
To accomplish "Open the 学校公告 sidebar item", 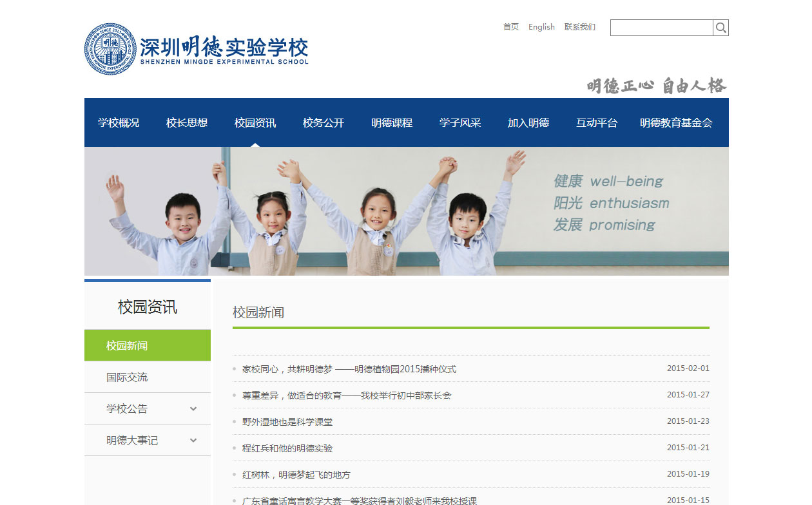I will click(148, 408).
